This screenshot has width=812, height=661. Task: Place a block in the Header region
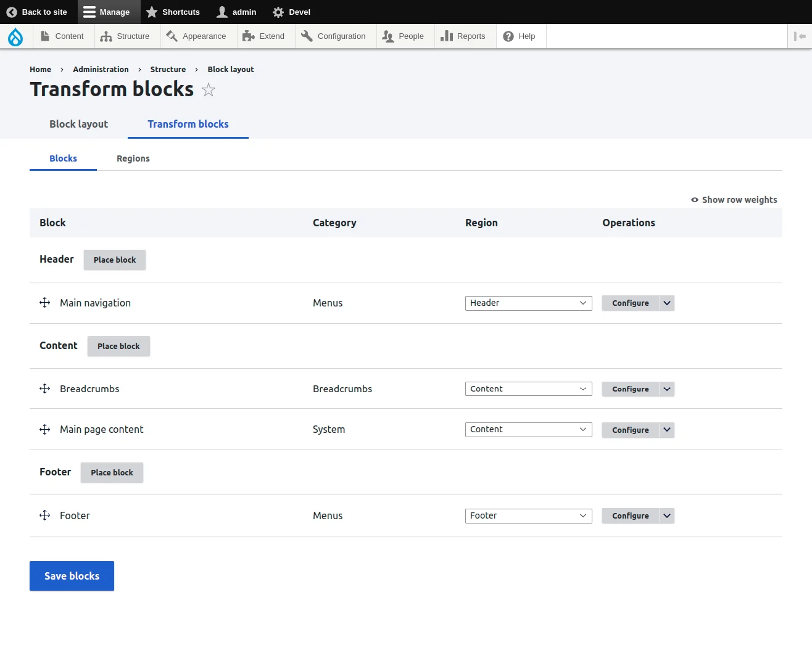114,260
